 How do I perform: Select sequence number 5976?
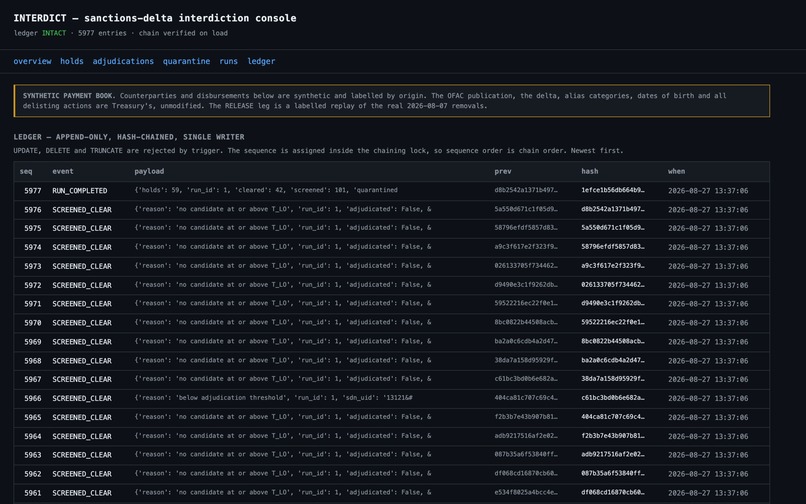32,210
